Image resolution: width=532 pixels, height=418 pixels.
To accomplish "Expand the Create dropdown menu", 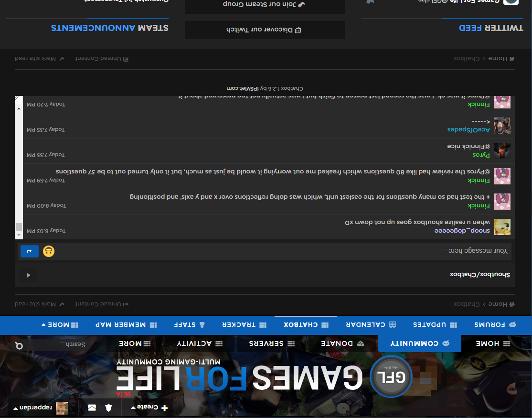I will pyautogui.click(x=149, y=407).
